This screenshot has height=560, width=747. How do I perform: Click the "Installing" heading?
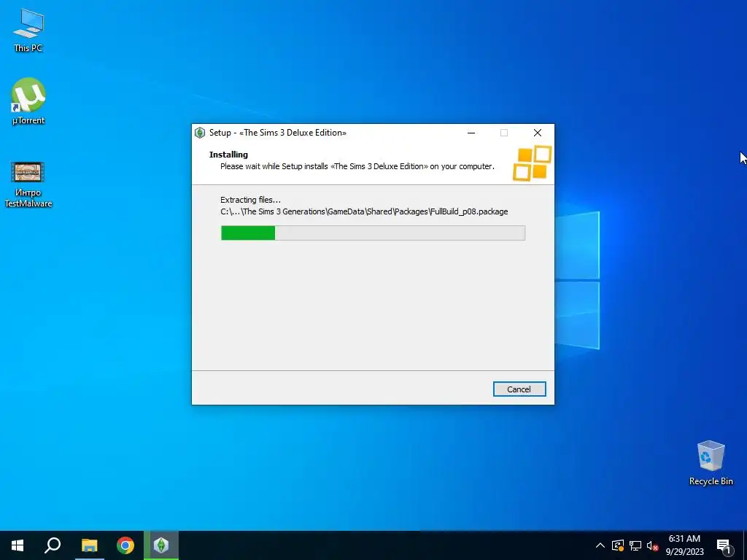(228, 155)
